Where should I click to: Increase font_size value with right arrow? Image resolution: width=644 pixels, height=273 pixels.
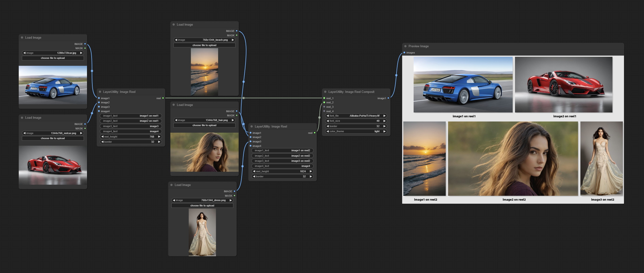click(x=384, y=121)
